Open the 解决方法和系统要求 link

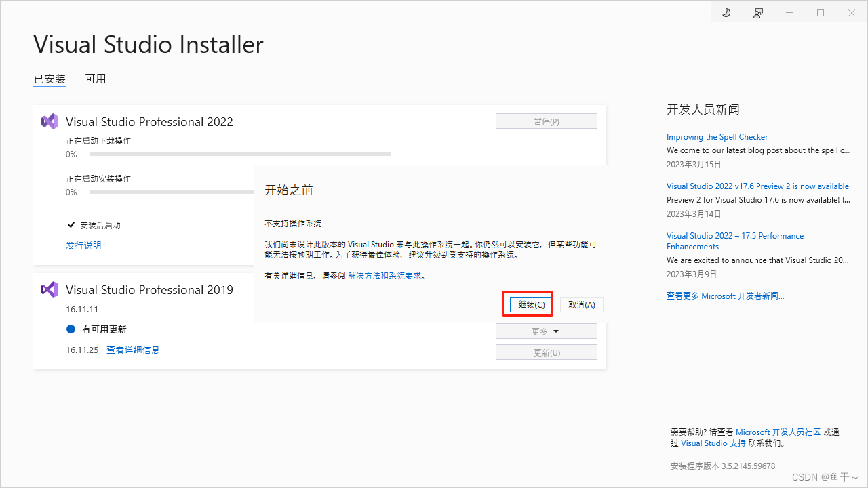(x=384, y=276)
